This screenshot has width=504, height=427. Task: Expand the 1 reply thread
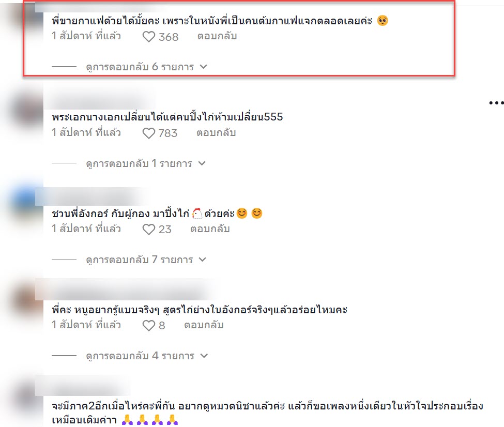pos(145,163)
